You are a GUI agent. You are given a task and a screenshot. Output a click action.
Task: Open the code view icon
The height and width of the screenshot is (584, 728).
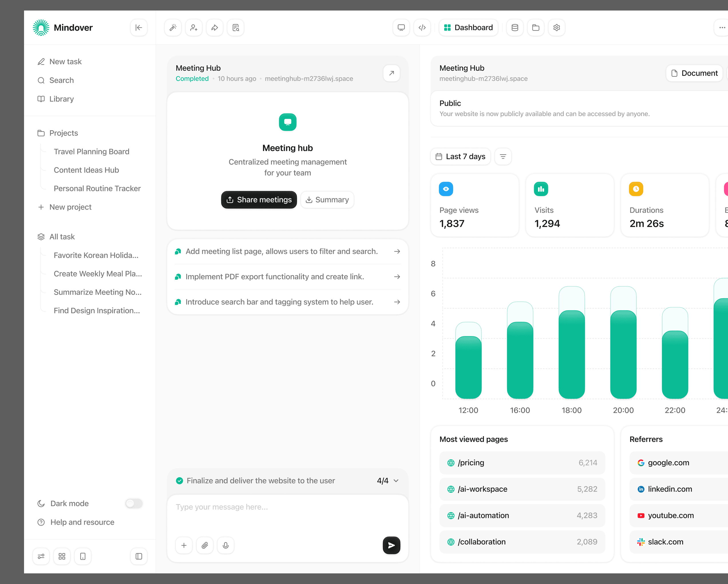[x=422, y=28]
